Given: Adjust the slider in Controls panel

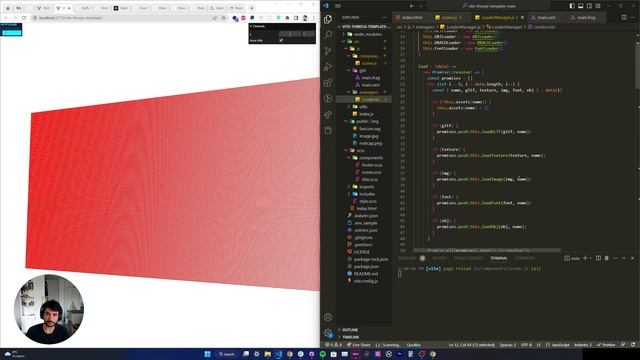Looking at the screenshot, I should (x=290, y=34).
